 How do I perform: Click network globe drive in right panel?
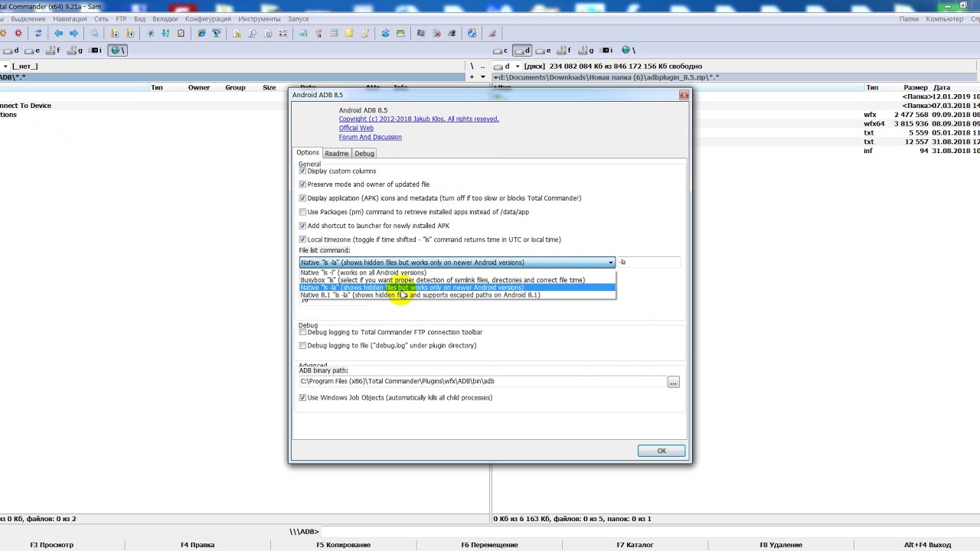[627, 51]
